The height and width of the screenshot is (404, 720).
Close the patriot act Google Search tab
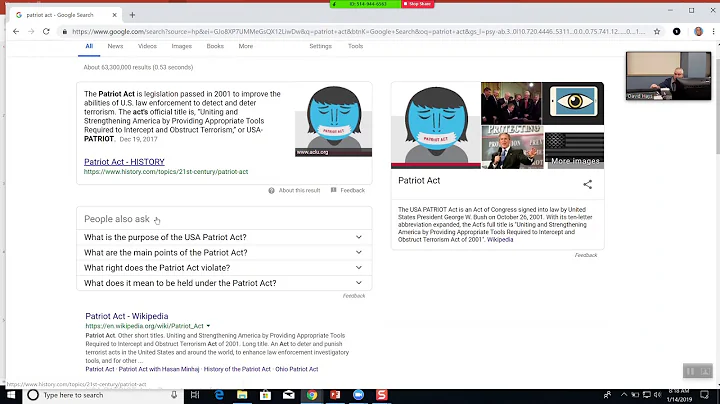tap(114, 15)
